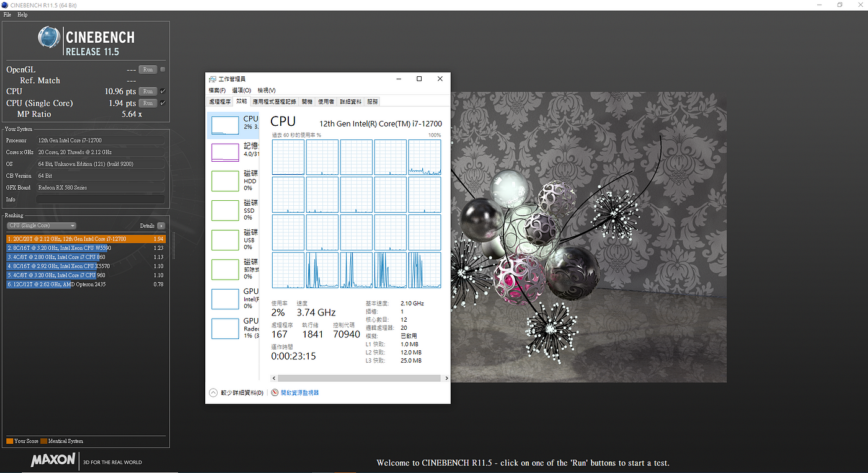Click the Task Manager horizontal scrollbar track
The image size is (868, 473).
click(x=360, y=378)
